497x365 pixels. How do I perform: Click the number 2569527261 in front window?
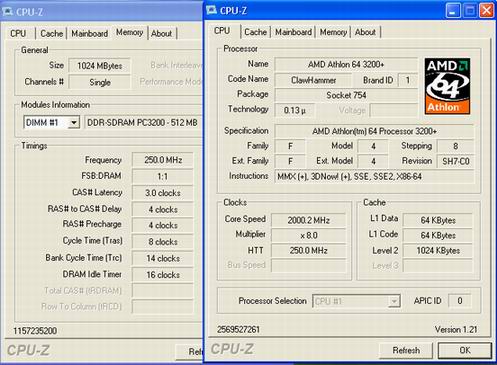coord(238,330)
